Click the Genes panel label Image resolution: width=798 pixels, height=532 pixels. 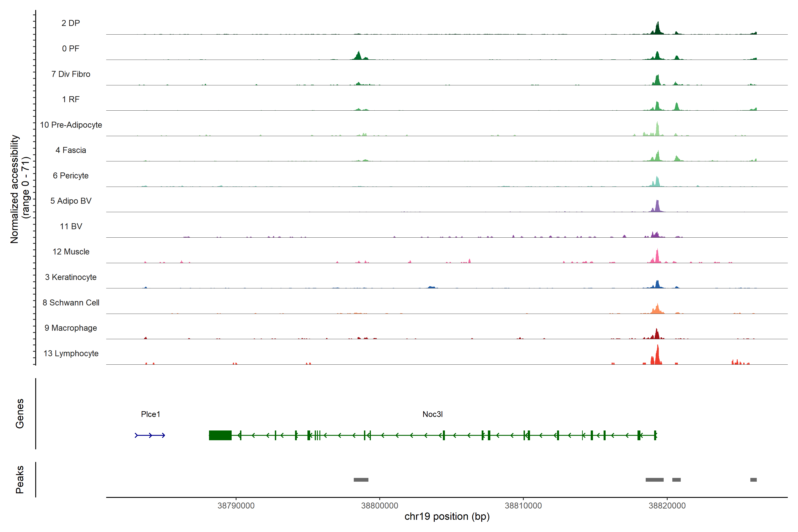click(x=20, y=414)
